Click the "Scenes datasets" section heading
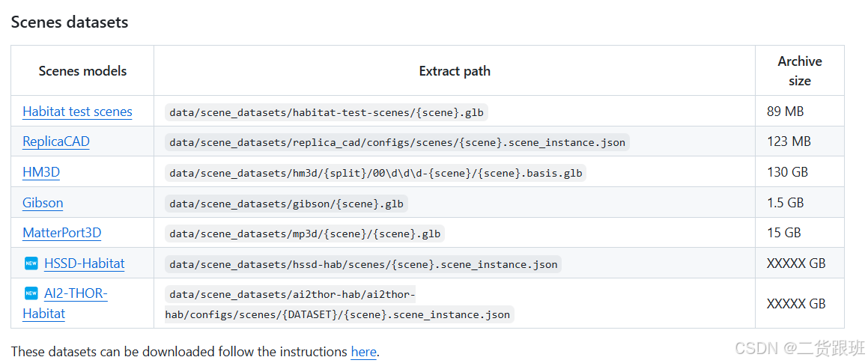This screenshot has height=363, width=868. coord(70,22)
